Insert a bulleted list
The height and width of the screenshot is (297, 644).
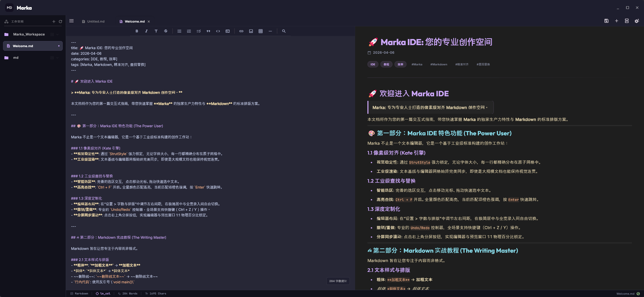pos(179,31)
